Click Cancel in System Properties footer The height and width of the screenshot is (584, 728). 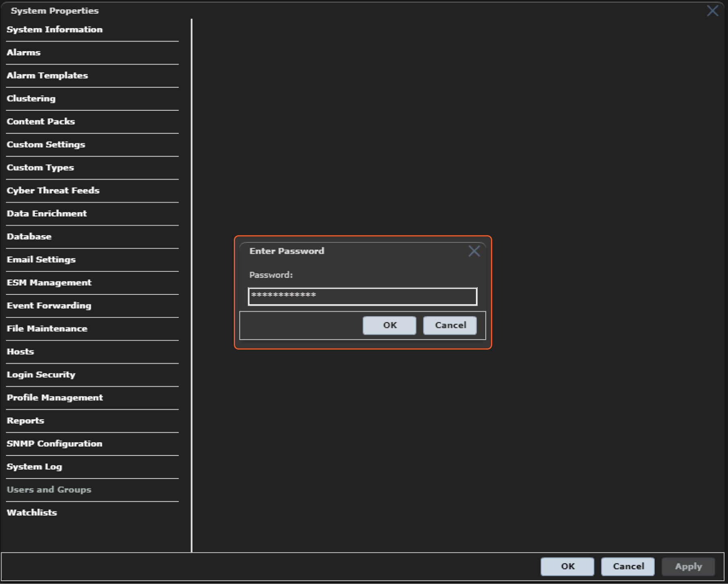(628, 567)
